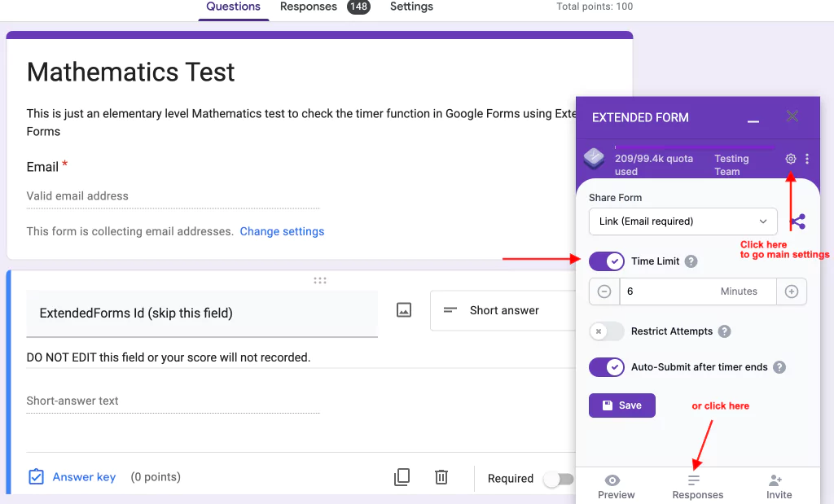Image resolution: width=834 pixels, height=504 pixels.
Task: Add an image to the question
Action: [403, 310]
